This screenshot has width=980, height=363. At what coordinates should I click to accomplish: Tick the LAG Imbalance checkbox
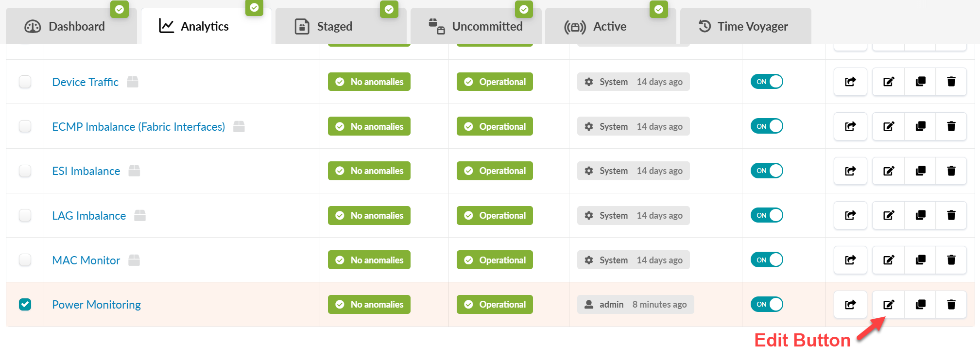click(25, 215)
